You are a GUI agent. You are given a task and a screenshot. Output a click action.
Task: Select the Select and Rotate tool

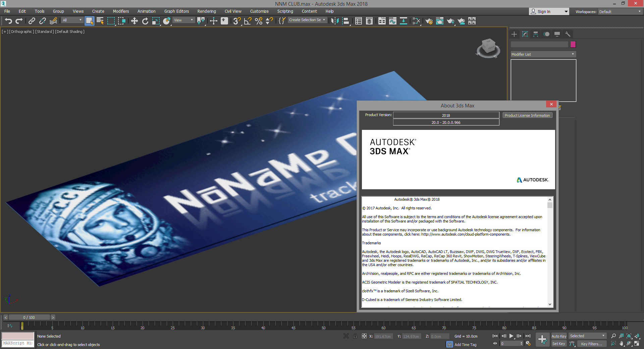point(145,21)
